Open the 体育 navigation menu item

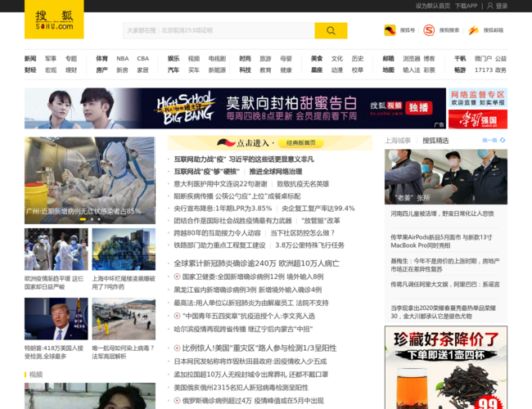tap(101, 59)
